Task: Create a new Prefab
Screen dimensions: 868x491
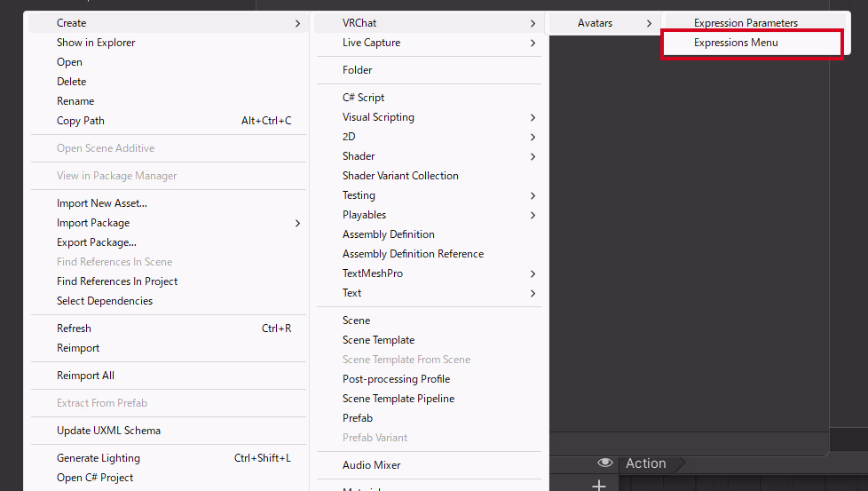Action: point(429,418)
